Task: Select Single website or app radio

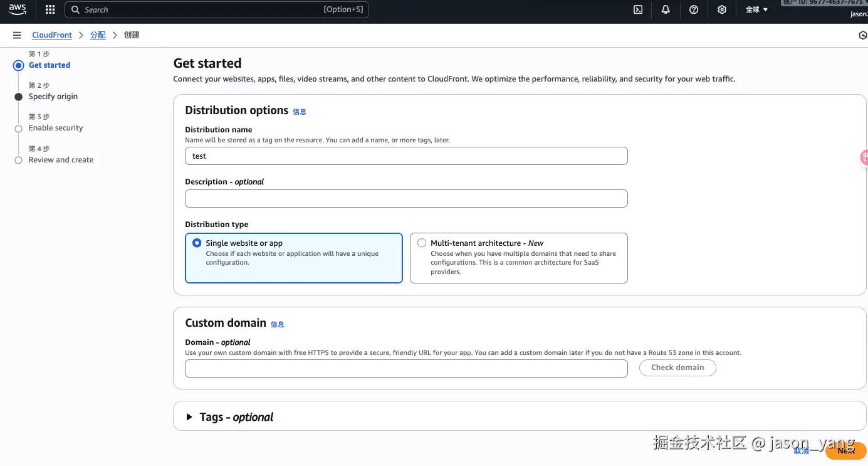Action: 197,243
